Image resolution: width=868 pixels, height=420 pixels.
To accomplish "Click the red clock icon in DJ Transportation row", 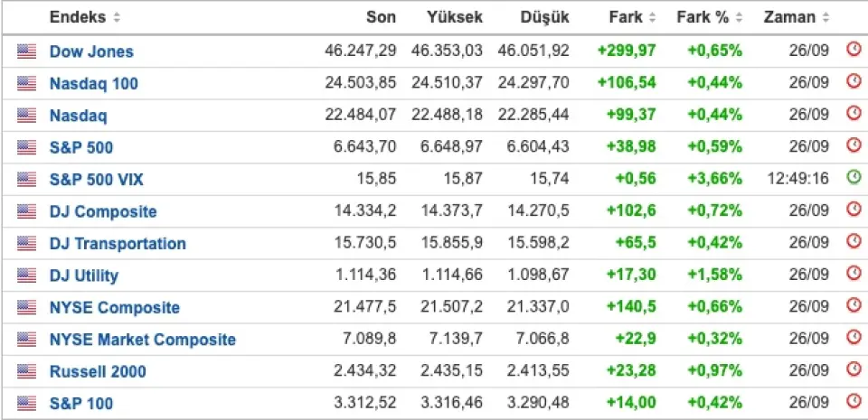I will click(x=854, y=242).
